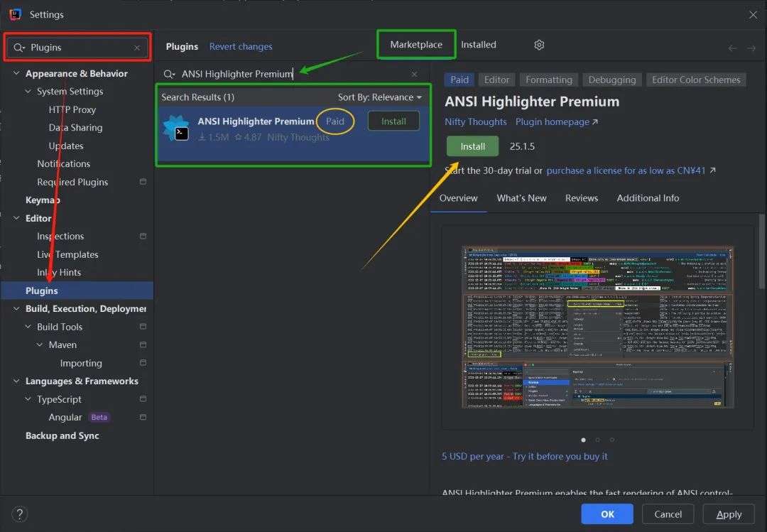Click the plugin description scrollbar
Image resolution: width=767 pixels, height=532 pixels.
tap(761, 251)
